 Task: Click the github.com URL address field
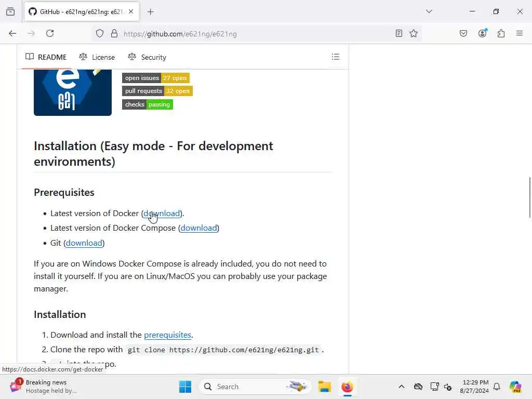click(x=256, y=34)
